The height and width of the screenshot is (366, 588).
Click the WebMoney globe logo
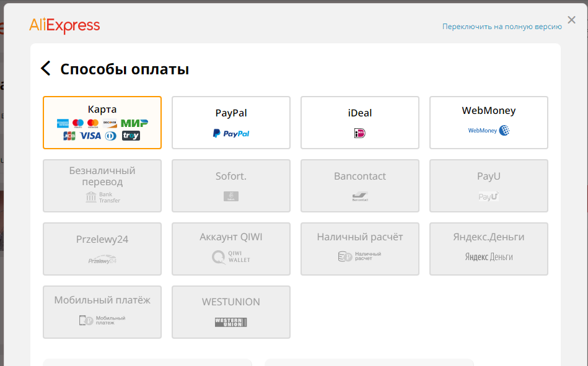504,131
